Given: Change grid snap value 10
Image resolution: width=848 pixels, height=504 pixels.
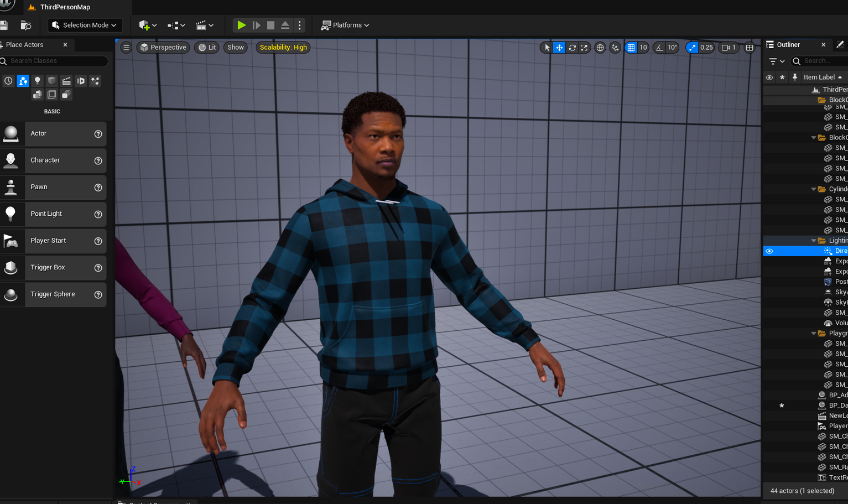Looking at the screenshot, I should (643, 48).
